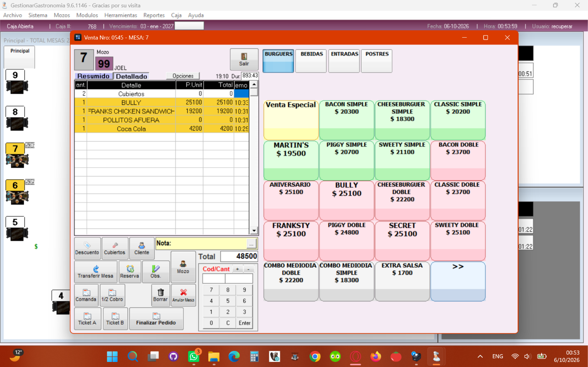Select the Cubiertos row in the order list
The image size is (588, 367).
point(162,94)
